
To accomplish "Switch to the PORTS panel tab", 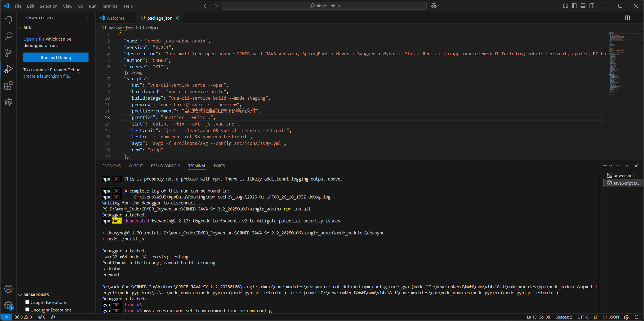I will 219,166.
